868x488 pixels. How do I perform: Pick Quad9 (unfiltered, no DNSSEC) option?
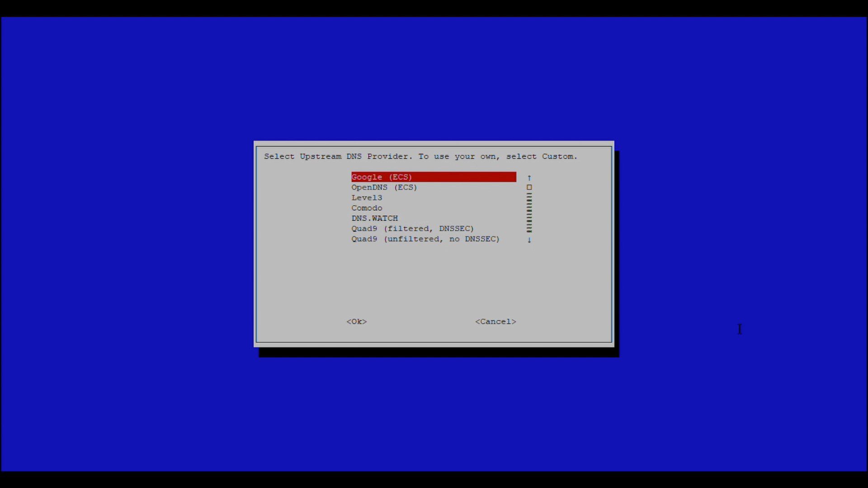(425, 239)
